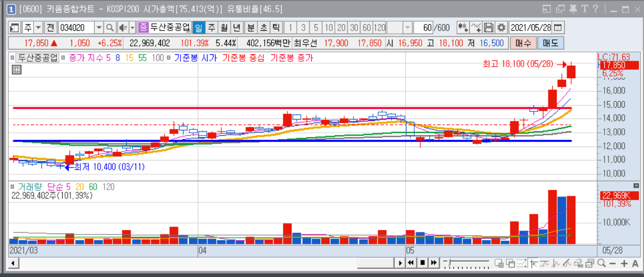Click the dotted wave-line icon in bottom toolbar
This screenshot has height=277, width=644.
[522, 263]
